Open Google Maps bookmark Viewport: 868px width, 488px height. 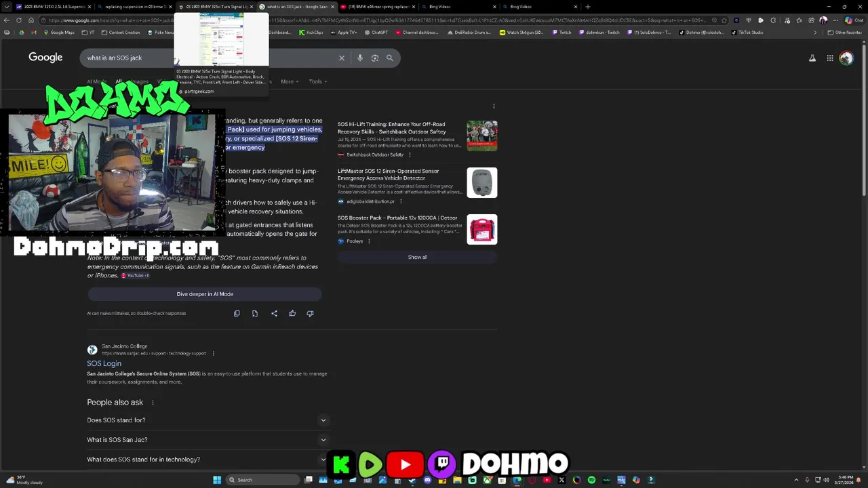[x=59, y=33]
